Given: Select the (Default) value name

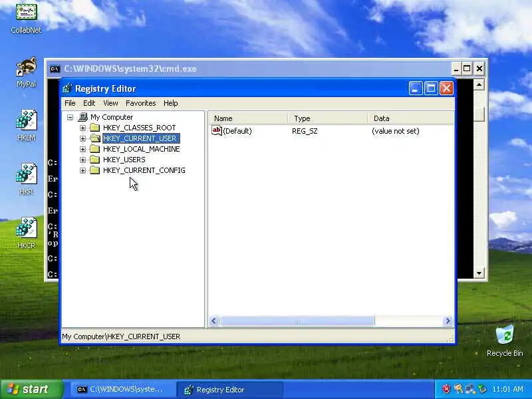Looking at the screenshot, I should click(x=237, y=131).
